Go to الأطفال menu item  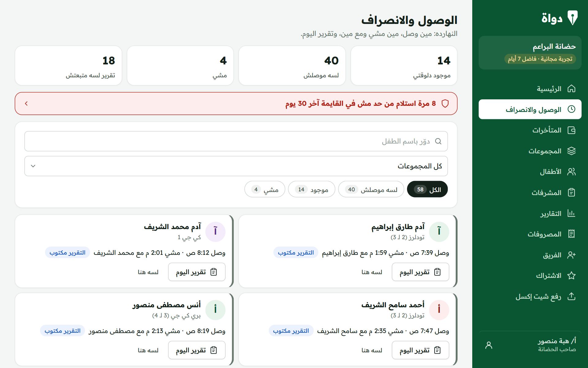coord(530,171)
